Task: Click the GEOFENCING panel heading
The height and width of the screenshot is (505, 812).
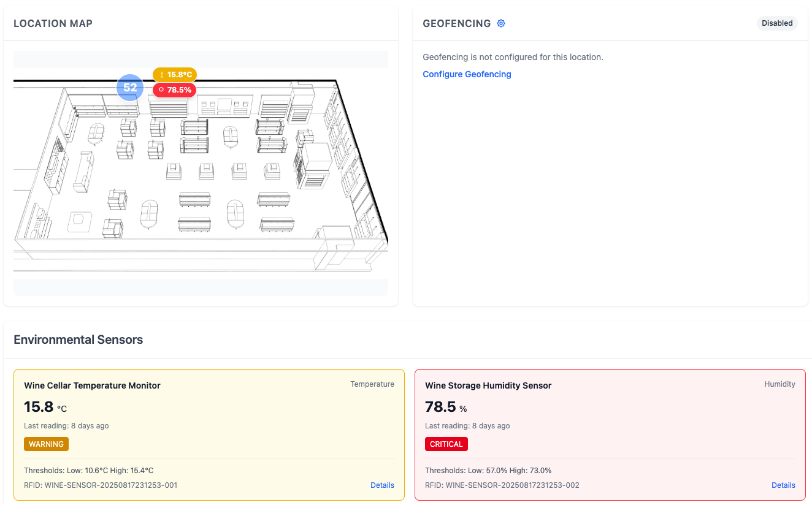Action: coord(457,23)
